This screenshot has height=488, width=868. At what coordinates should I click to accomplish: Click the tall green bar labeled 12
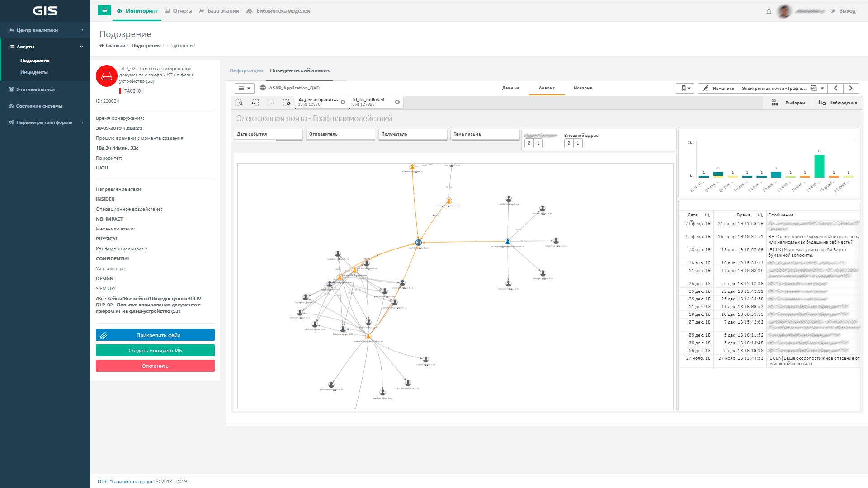(819, 166)
